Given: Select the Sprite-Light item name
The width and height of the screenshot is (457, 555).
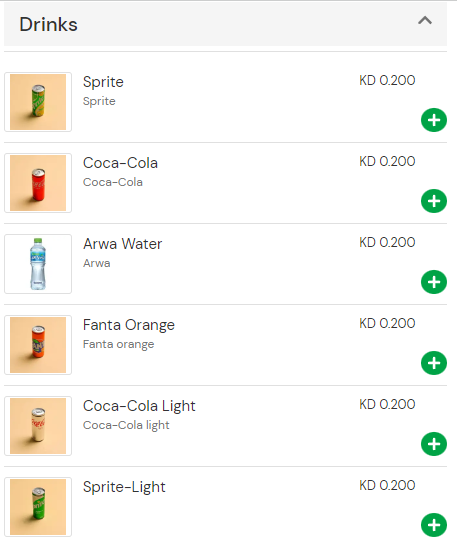Looking at the screenshot, I should [124, 487].
